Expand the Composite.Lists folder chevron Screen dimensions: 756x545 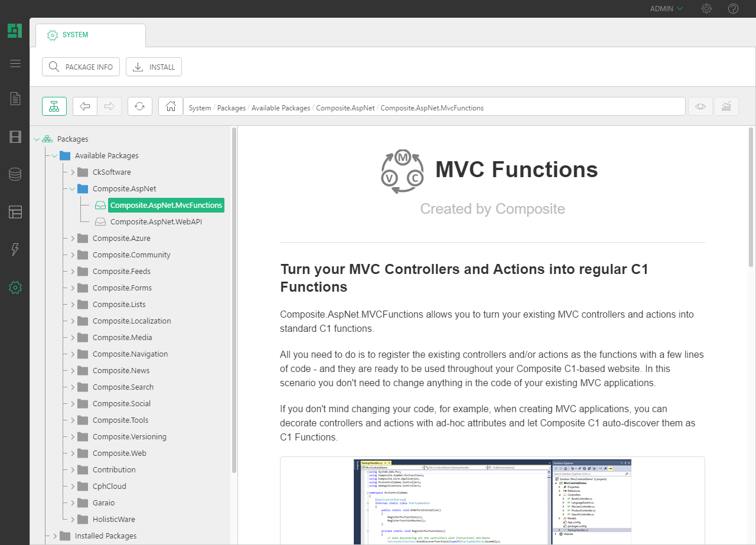coord(73,305)
